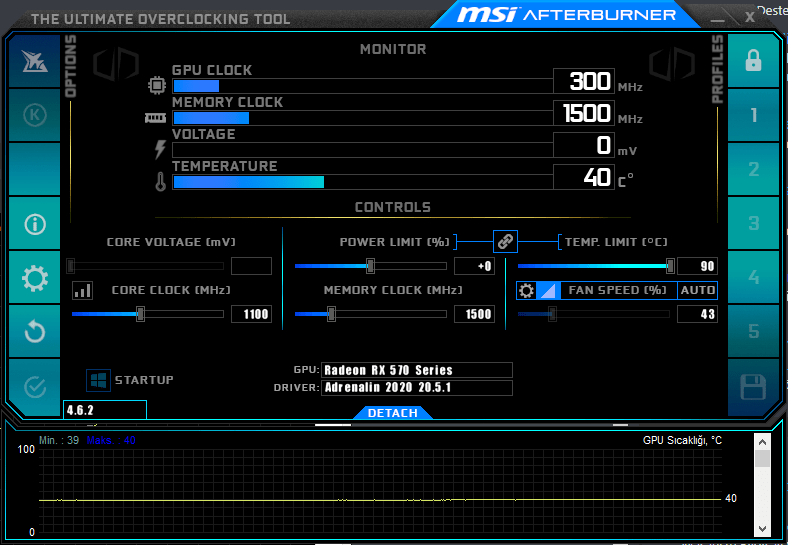This screenshot has height=545, width=788.
Task: Click the GPU clock 300 MHz readout
Action: tap(584, 81)
